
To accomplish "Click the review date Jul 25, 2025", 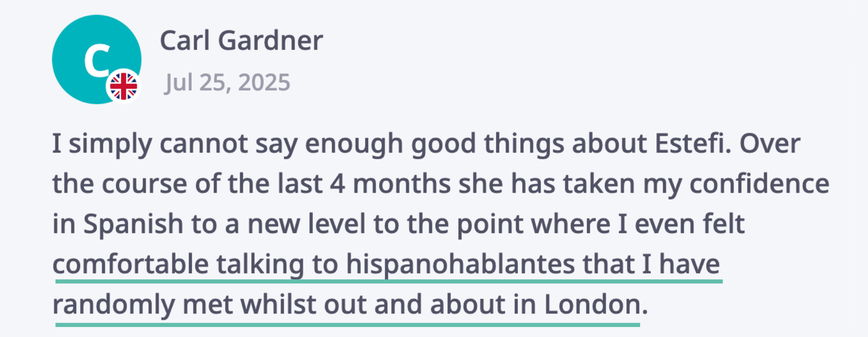I will 227,83.
